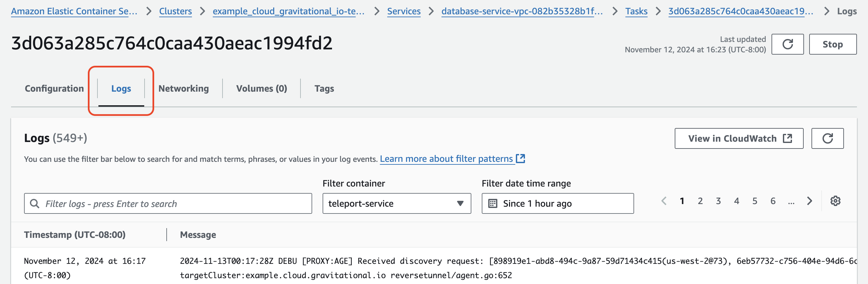Image resolution: width=868 pixels, height=284 pixels.
Task: Navigate to Clusters breadcrumb
Action: click(175, 11)
